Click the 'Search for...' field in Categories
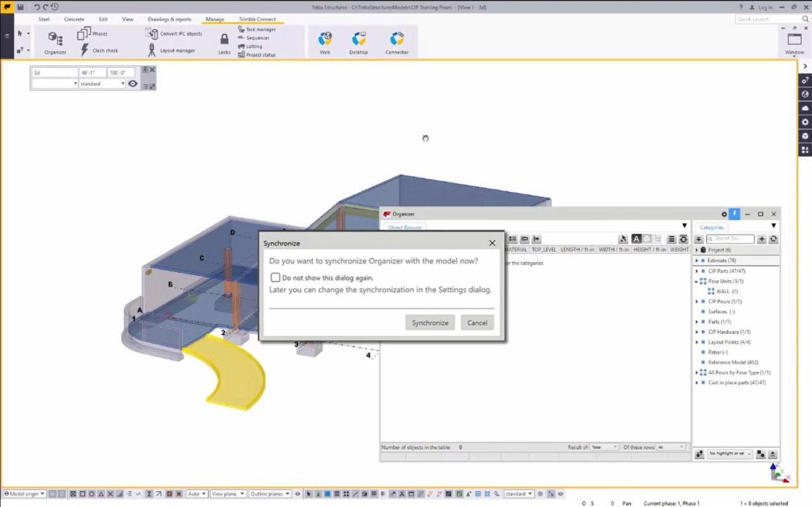This screenshot has width=812, height=507. point(731,239)
